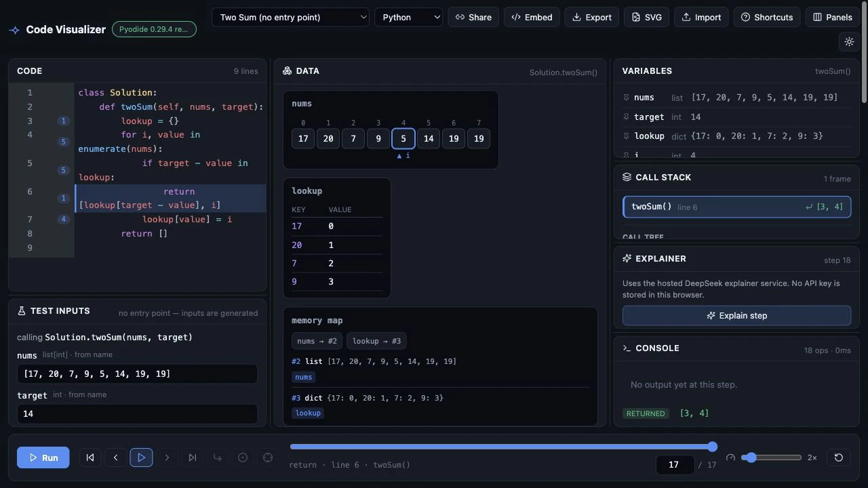This screenshot has width=868, height=488.
Task: Step back one step
Action: [116, 457]
